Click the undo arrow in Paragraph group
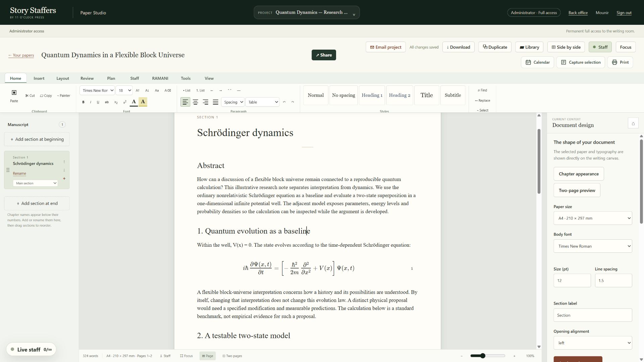The image size is (644, 362). [284, 102]
